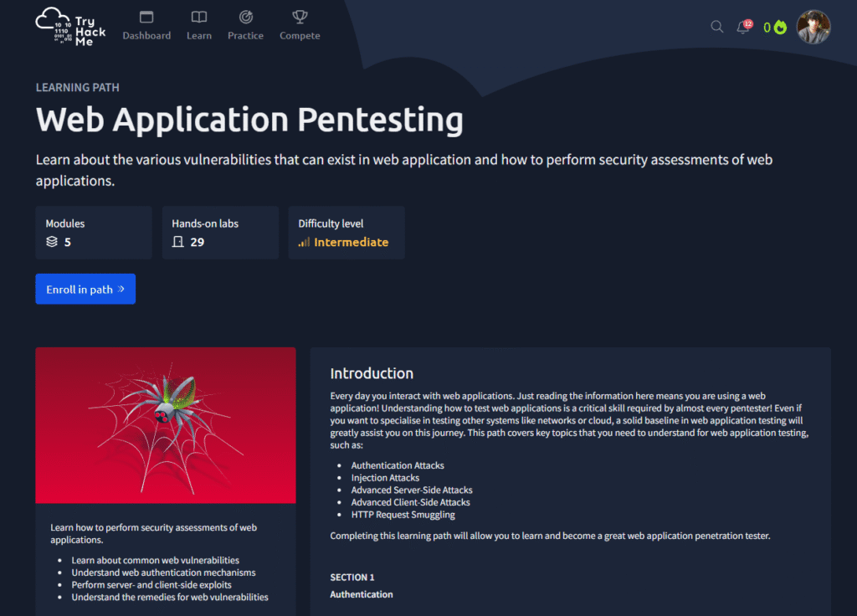857x616 pixels.
Task: Open the search magnifier icon
Action: [x=716, y=27]
